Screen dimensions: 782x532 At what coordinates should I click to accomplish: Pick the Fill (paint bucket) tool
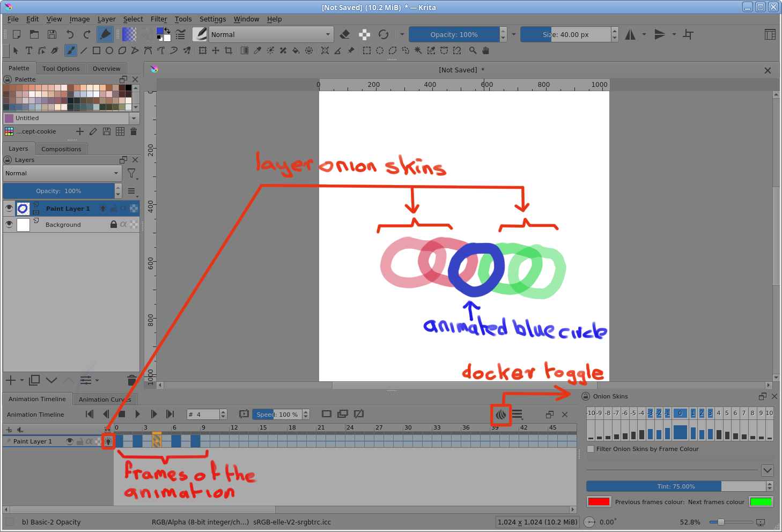(x=296, y=50)
